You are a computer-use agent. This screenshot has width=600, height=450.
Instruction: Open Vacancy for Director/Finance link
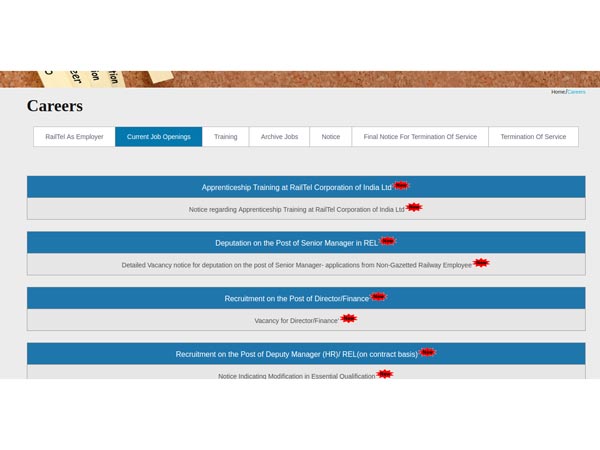pyautogui.click(x=296, y=321)
